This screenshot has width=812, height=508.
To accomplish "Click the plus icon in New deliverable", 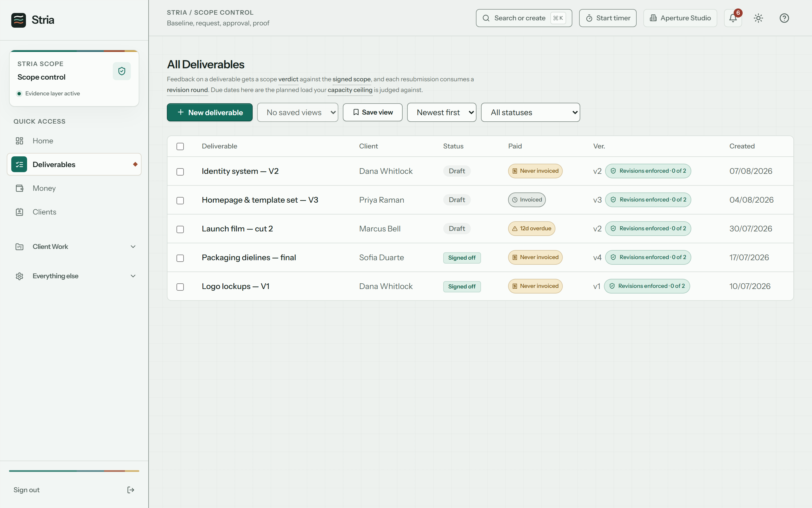I will (x=180, y=112).
